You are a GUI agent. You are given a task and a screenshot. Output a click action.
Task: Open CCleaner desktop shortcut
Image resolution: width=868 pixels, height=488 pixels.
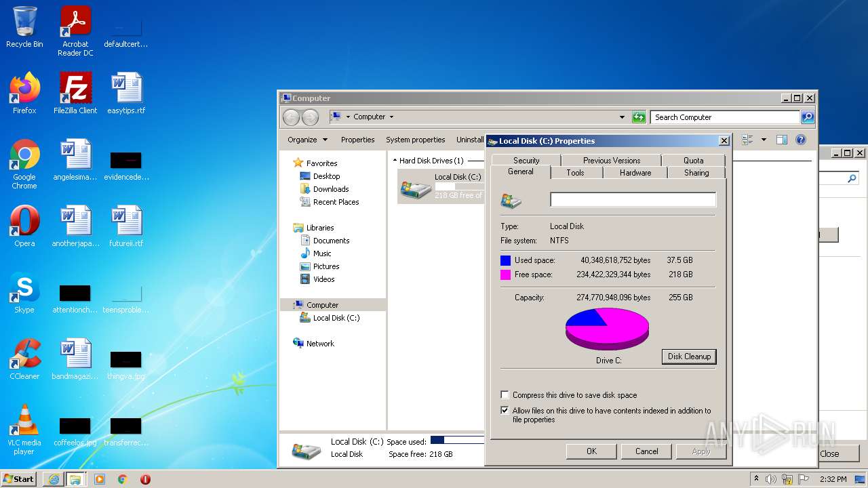coord(24,359)
